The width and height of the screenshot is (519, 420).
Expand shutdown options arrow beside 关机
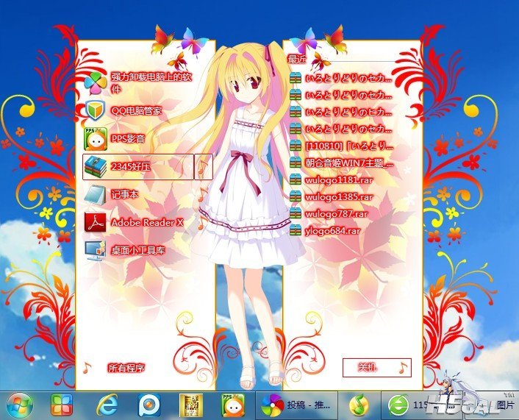click(402, 368)
